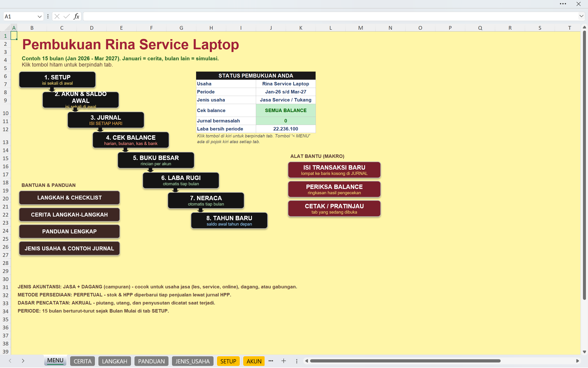Click the 8. TAHUN BARU button
The width and height of the screenshot is (588, 368).
tap(229, 220)
